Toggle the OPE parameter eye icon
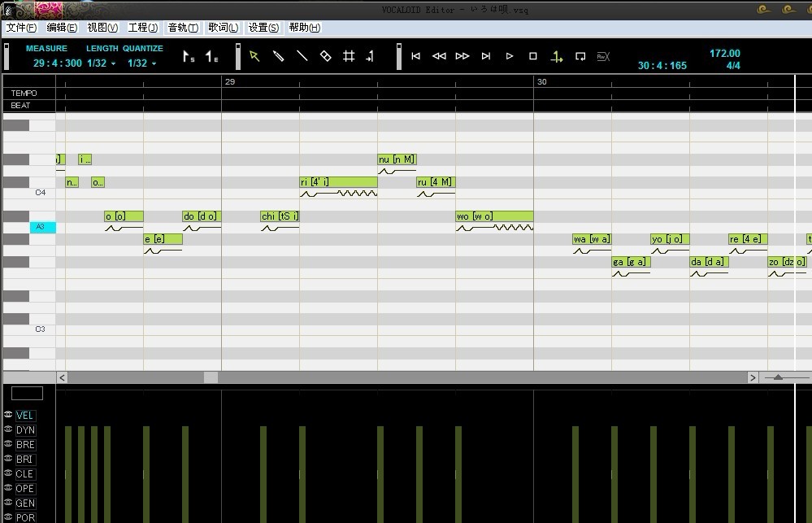This screenshot has width=812, height=523. pos(8,487)
